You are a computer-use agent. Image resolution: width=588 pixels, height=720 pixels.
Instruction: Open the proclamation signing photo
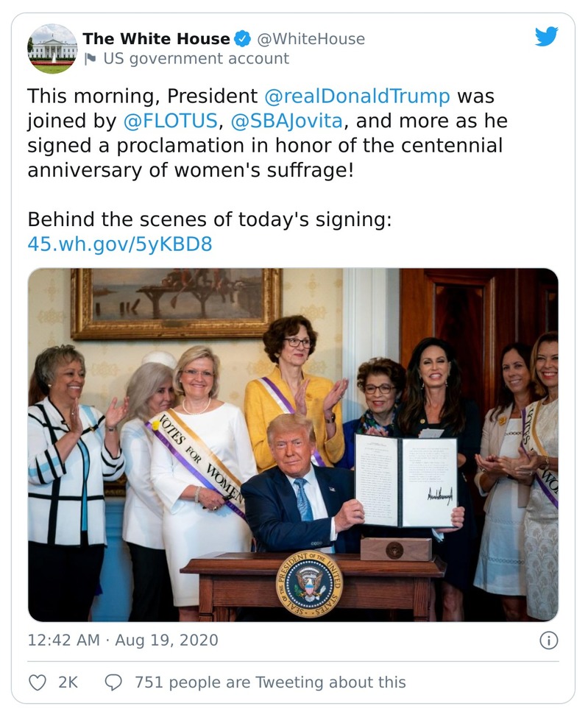click(294, 442)
